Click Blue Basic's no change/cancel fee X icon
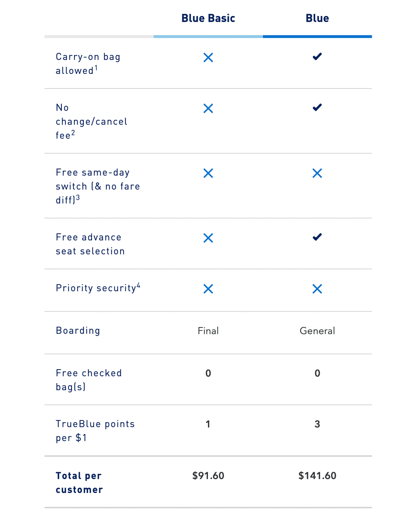This screenshot has width=420, height=517. tap(208, 109)
